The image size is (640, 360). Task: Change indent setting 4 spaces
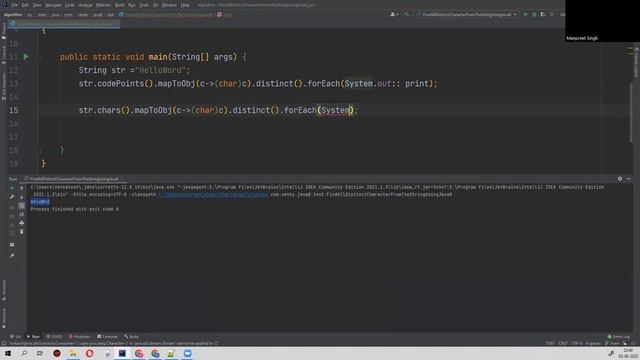point(593,343)
